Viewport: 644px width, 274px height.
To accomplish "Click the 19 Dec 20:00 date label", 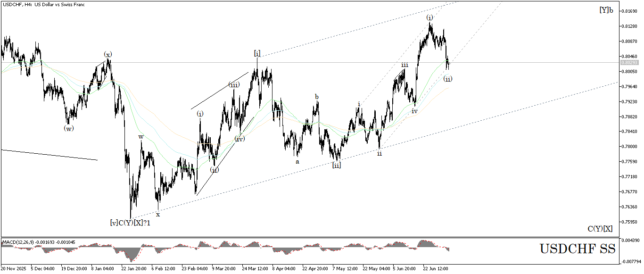I will [x=73, y=268].
